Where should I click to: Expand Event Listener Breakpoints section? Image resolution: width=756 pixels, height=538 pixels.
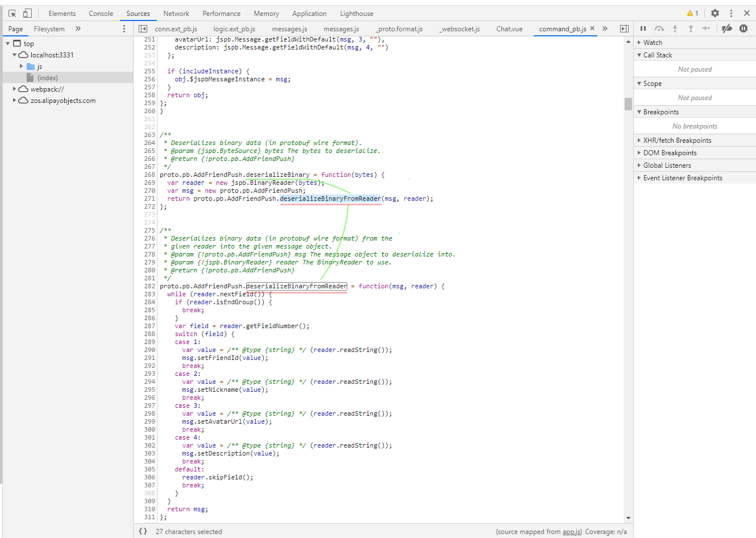click(x=695, y=178)
